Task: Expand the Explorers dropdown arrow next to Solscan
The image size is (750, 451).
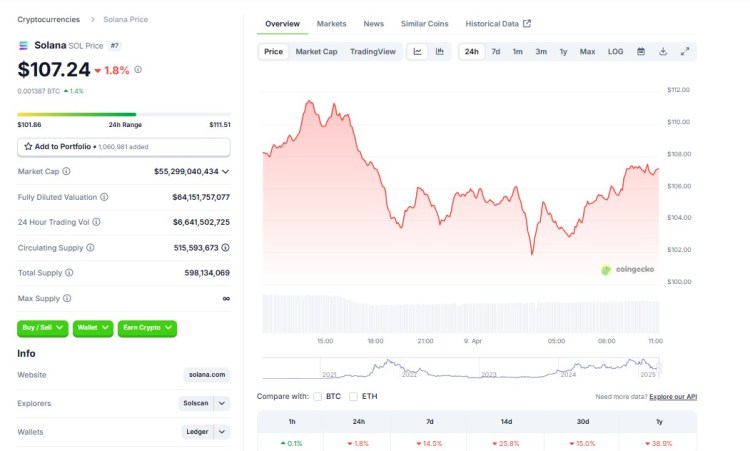Action: tap(222, 403)
